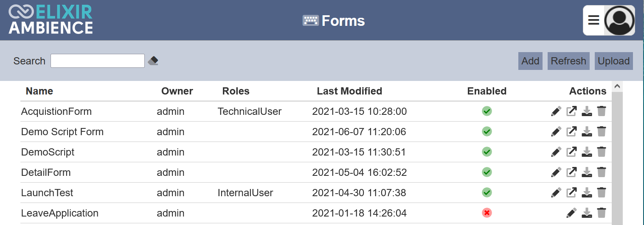Toggle enabled status for DetailForm
This screenshot has width=644, height=225.
click(487, 172)
